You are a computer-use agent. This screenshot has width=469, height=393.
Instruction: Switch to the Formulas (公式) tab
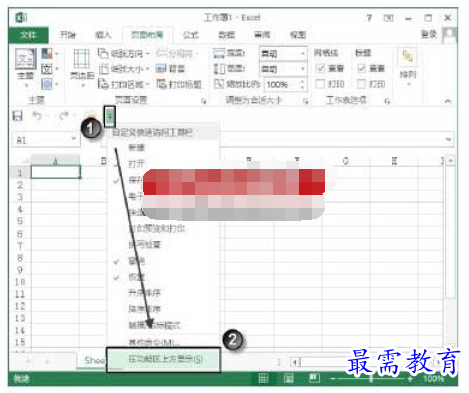coord(191,35)
